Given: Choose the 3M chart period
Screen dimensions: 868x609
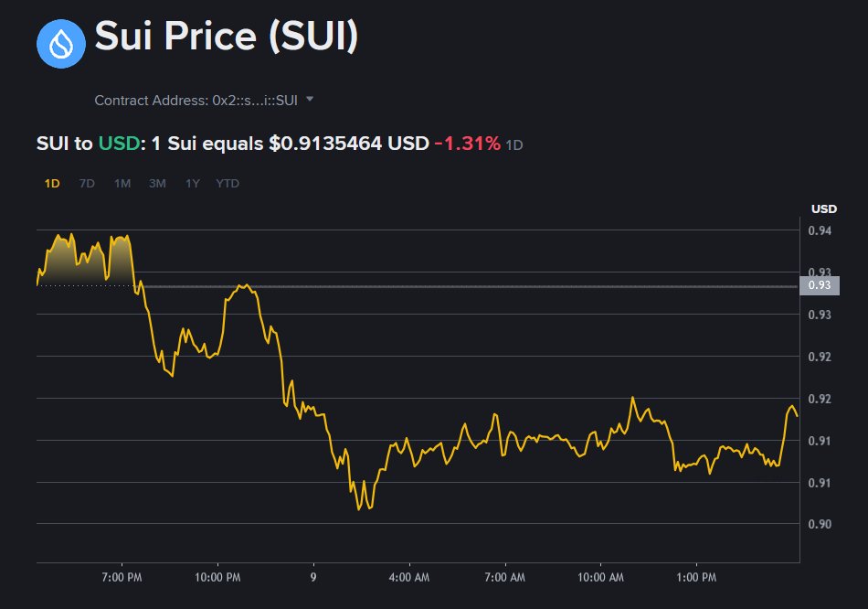Looking at the screenshot, I should tap(157, 183).
